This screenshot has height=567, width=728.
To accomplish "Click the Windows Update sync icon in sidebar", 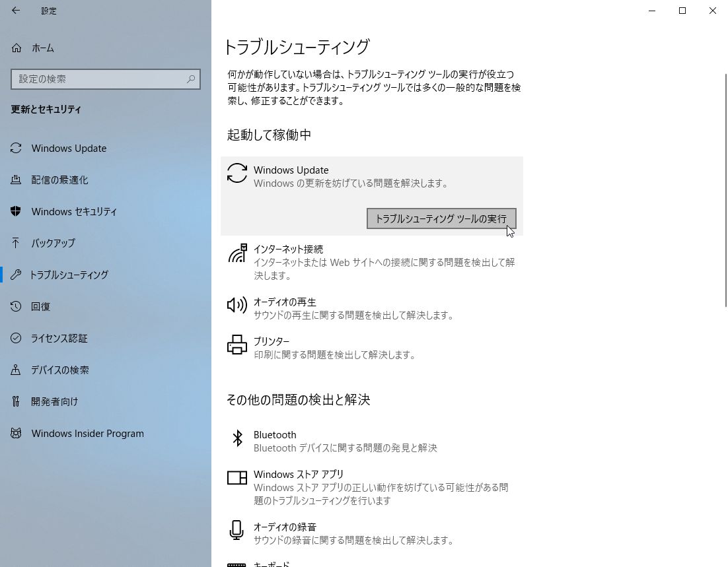I will pyautogui.click(x=16, y=148).
